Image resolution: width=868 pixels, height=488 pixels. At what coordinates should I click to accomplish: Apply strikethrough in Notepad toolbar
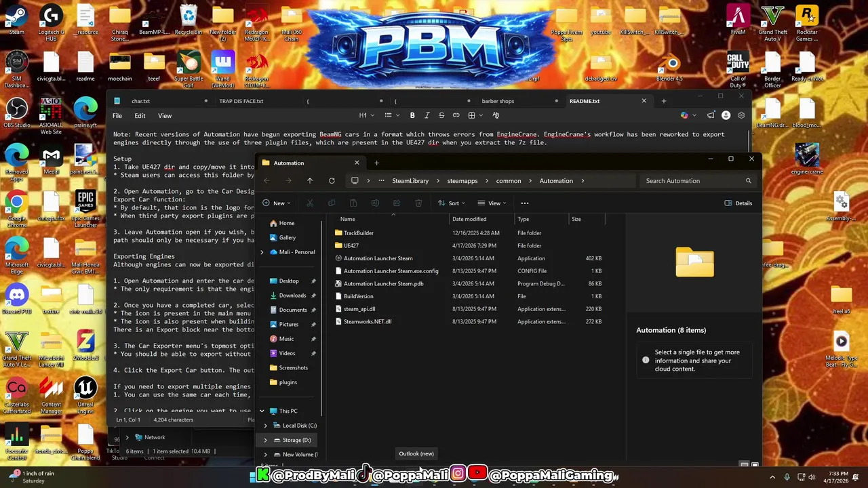[441, 115]
